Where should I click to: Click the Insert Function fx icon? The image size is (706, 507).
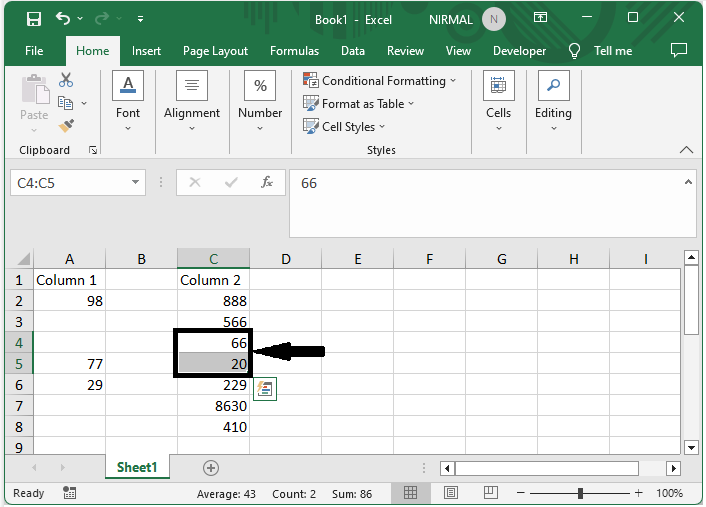click(x=267, y=183)
